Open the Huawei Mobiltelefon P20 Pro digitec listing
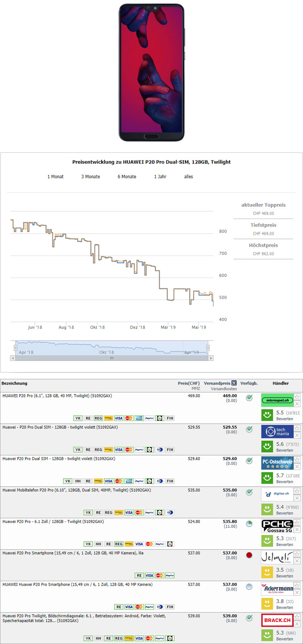The image size is (303, 644). (x=77, y=490)
